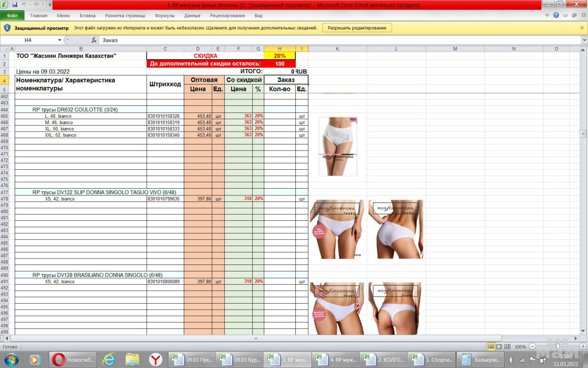Switch to Page Layout view

pos(499,346)
